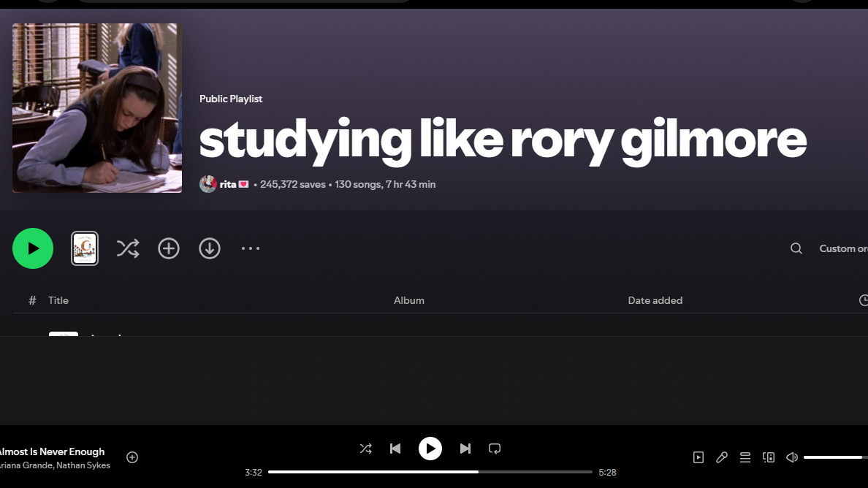The height and width of the screenshot is (488, 868).
Task: Adjust the volume slider
Action: click(836, 457)
